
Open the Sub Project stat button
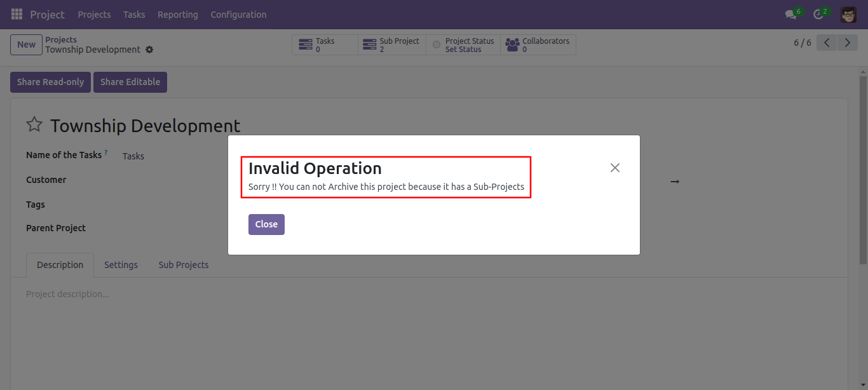tap(392, 44)
